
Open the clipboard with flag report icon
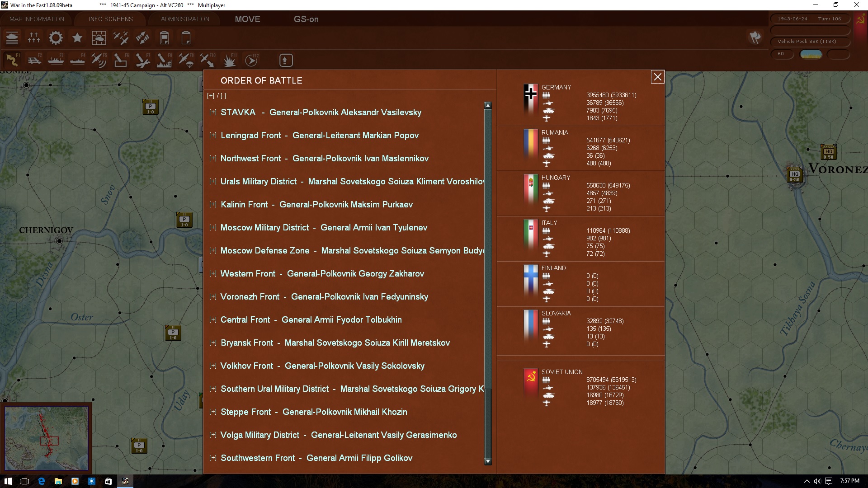tap(164, 38)
